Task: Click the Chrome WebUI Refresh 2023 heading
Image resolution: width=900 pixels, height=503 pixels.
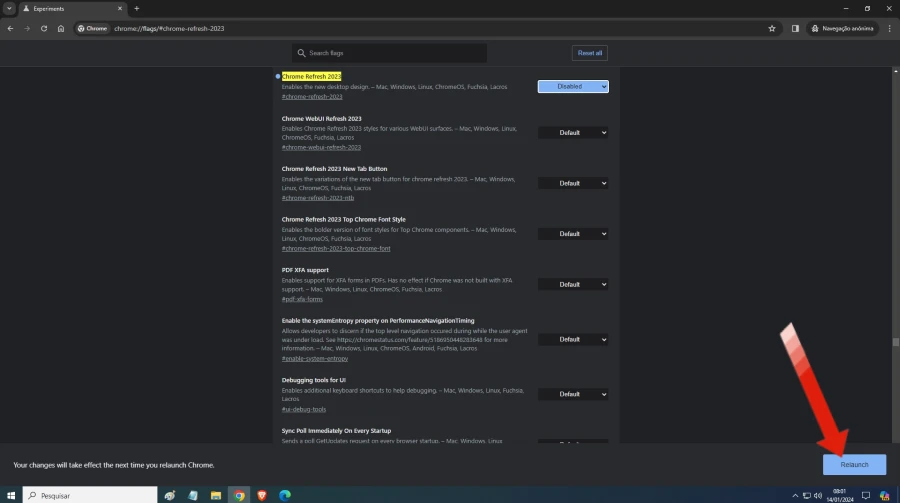Action: [321, 118]
